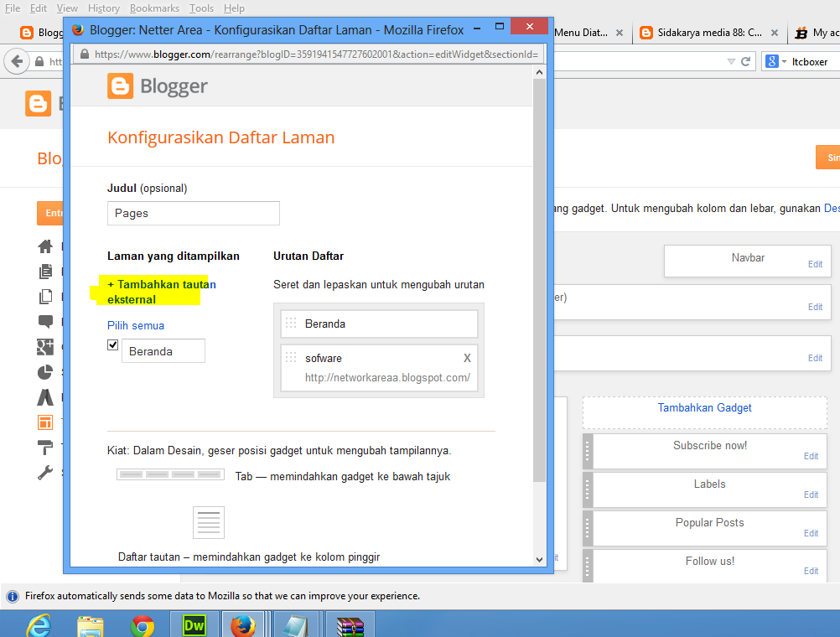Image resolution: width=840 pixels, height=637 pixels.
Task: Click the drag grip of the Subscribe now! gadget
Action: [587, 451]
